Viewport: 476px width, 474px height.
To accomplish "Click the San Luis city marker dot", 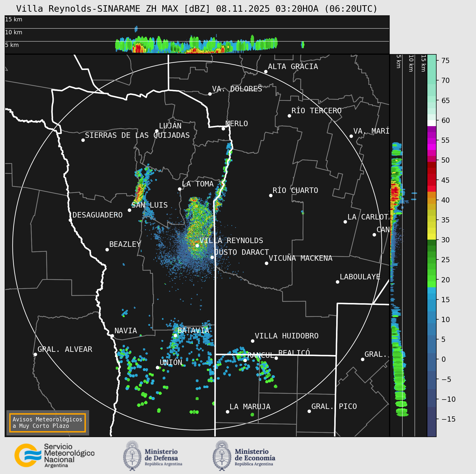I will click(x=129, y=210).
